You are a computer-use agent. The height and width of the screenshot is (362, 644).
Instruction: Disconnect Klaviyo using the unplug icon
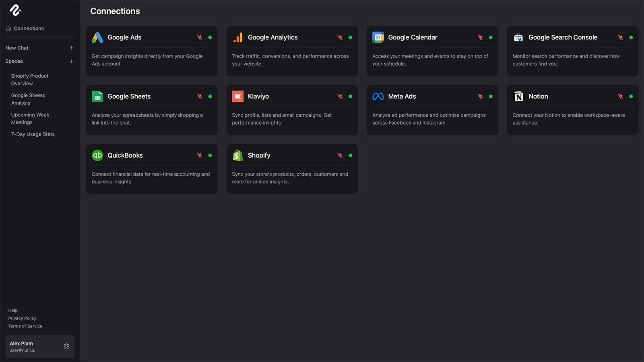point(340,97)
